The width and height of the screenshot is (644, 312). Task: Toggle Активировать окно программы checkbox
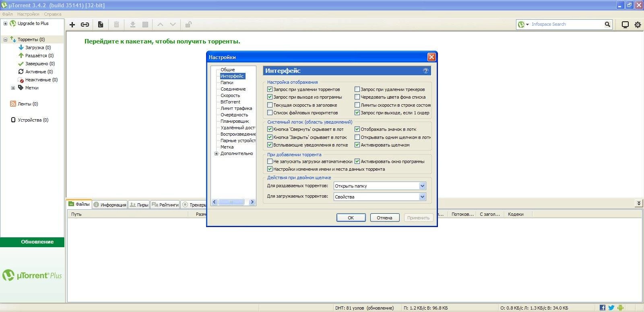[357, 161]
